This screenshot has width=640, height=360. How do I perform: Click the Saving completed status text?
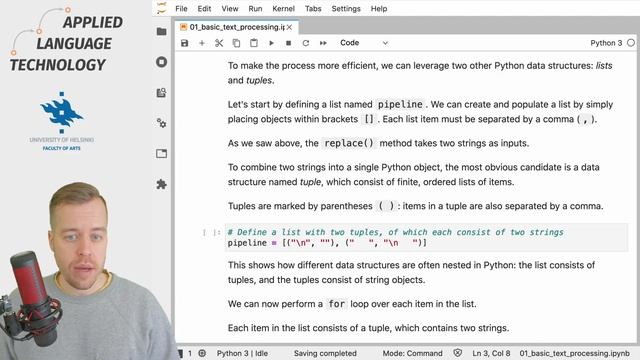[x=325, y=353]
